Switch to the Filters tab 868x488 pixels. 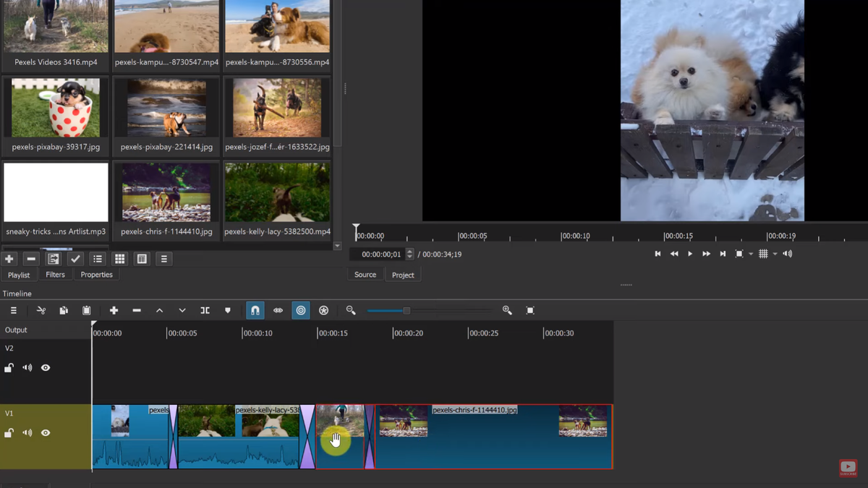tap(55, 275)
